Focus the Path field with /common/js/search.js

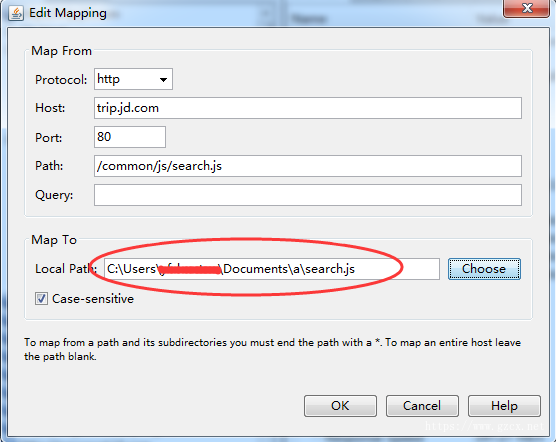tap(308, 166)
